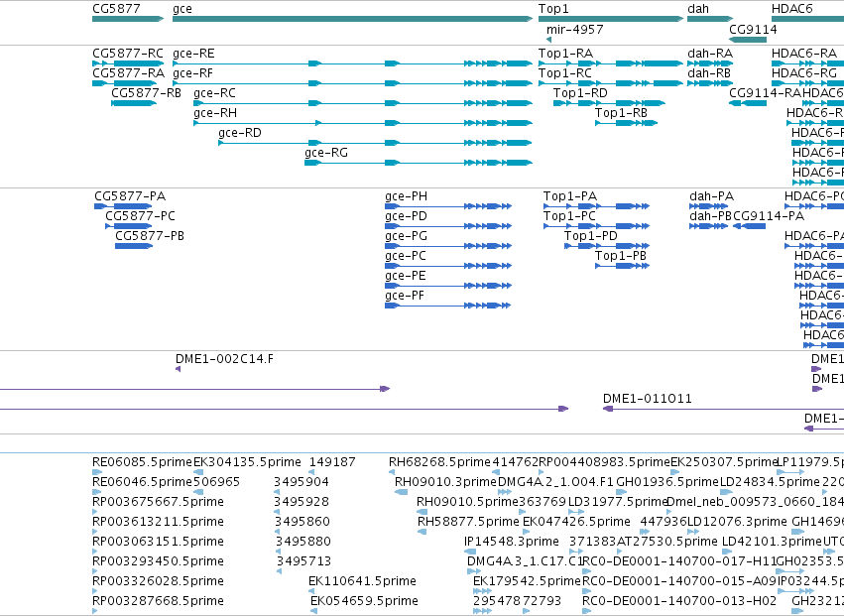Click the gce-RE transcript label

(193, 54)
